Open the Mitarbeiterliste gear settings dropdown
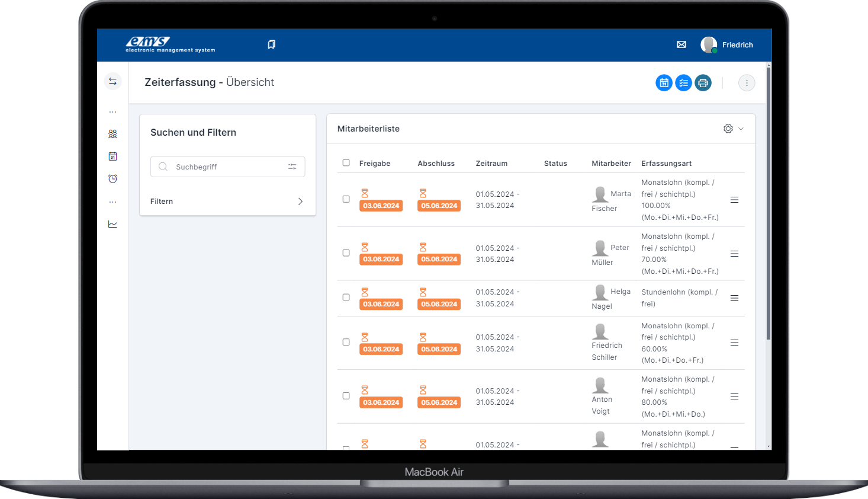 click(x=732, y=129)
